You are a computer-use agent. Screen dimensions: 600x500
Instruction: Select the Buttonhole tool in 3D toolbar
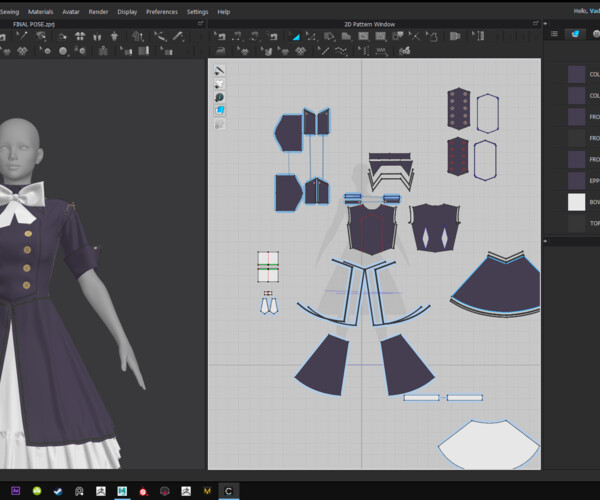pos(80,50)
